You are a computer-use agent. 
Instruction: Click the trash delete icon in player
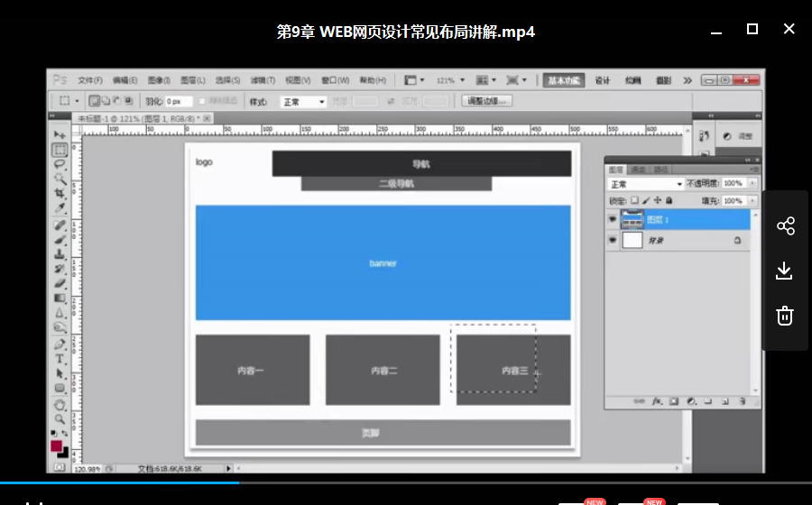coord(785,315)
